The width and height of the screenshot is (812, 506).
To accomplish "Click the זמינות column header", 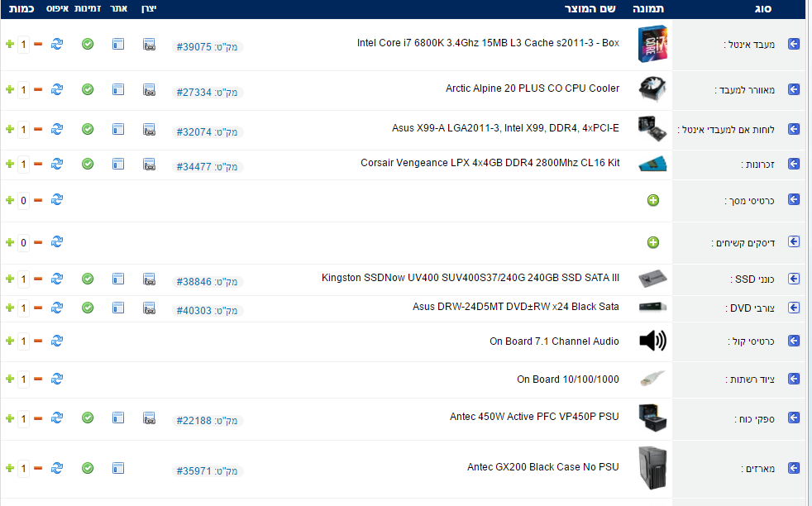I will pyautogui.click(x=88, y=8).
